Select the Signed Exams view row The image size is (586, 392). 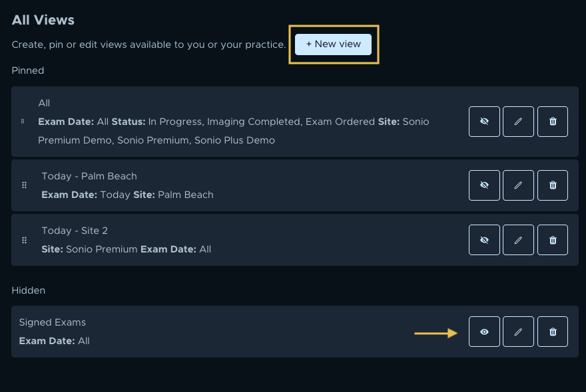(295, 332)
